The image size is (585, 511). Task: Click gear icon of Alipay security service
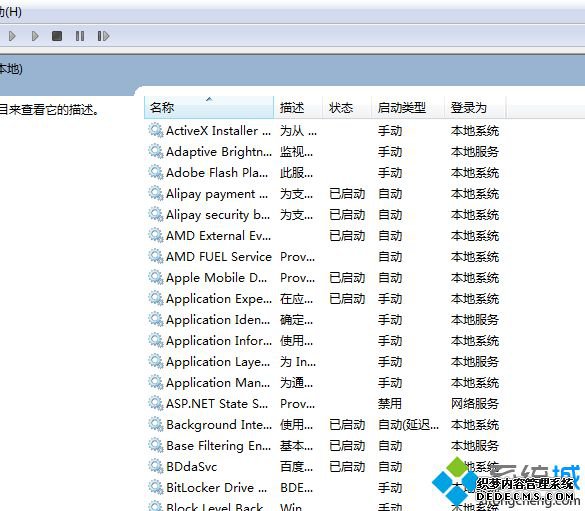click(x=156, y=214)
